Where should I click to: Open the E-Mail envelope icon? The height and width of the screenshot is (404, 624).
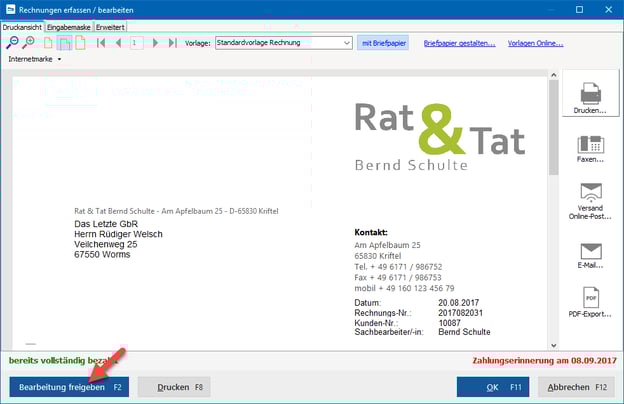(x=590, y=254)
